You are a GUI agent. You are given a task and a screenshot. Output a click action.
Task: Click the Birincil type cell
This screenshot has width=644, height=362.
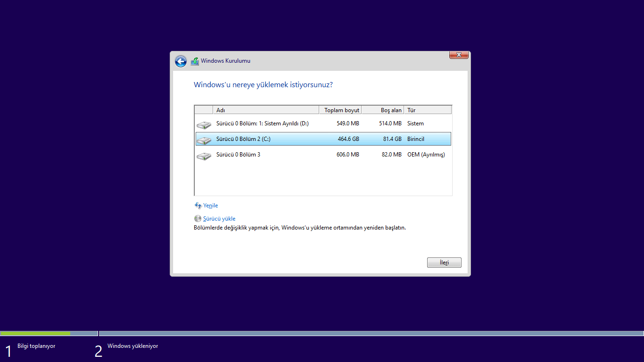pos(416,139)
